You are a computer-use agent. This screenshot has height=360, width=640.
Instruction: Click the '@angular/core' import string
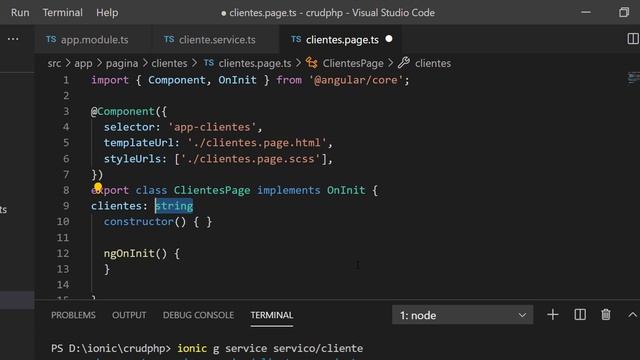[356, 80]
